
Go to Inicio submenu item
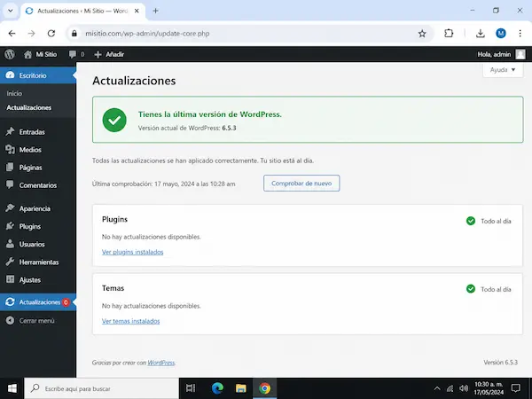[x=14, y=93]
